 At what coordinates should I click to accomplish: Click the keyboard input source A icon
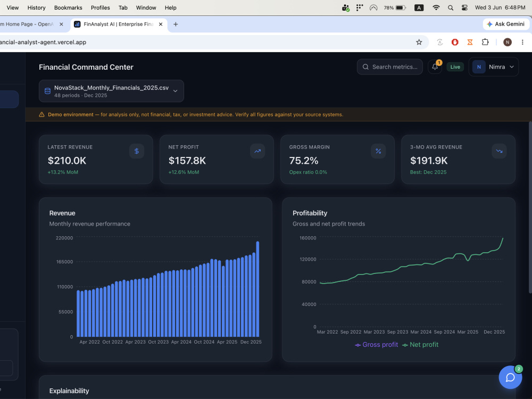[x=419, y=7]
